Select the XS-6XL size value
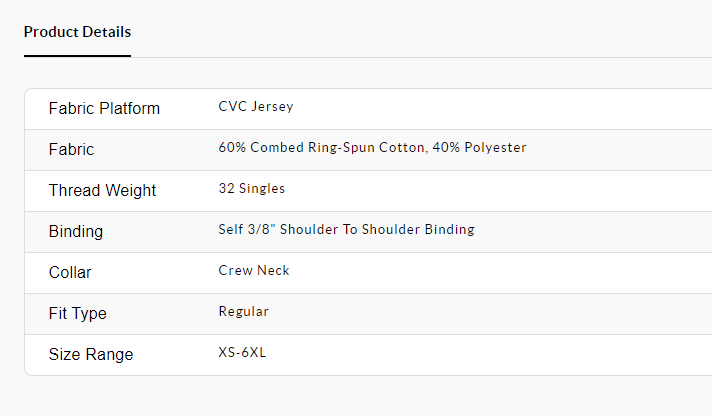The image size is (712, 416). pos(243,353)
